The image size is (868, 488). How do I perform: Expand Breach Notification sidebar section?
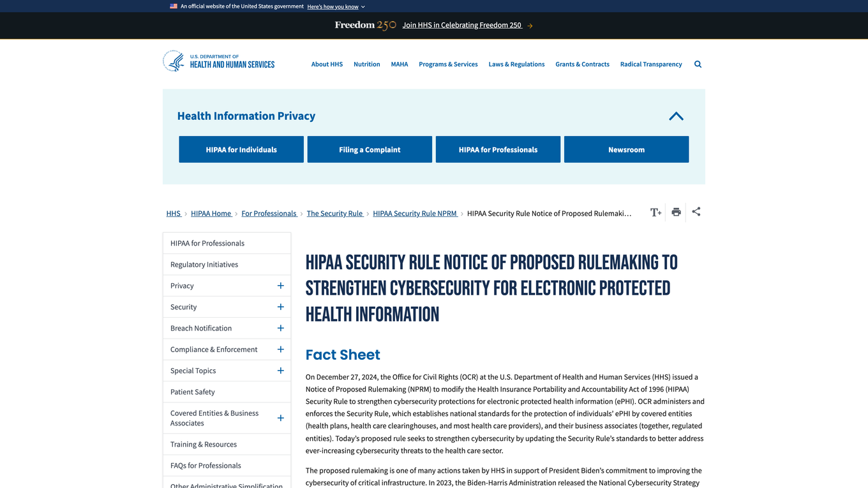pos(280,328)
